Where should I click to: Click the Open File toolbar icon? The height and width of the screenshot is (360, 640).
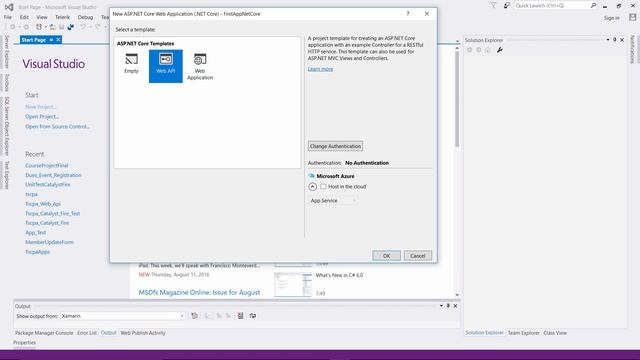53,27
